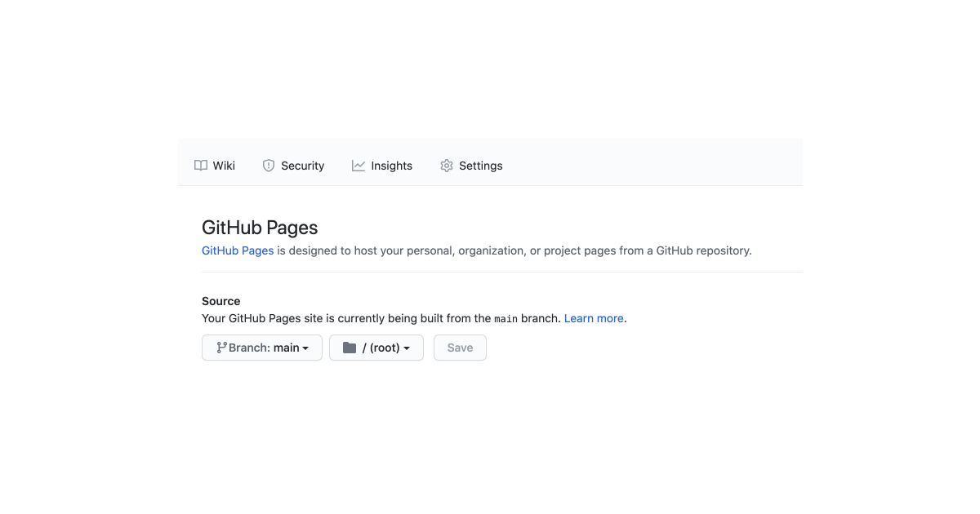Click the git branch icon in Branch button

221,348
